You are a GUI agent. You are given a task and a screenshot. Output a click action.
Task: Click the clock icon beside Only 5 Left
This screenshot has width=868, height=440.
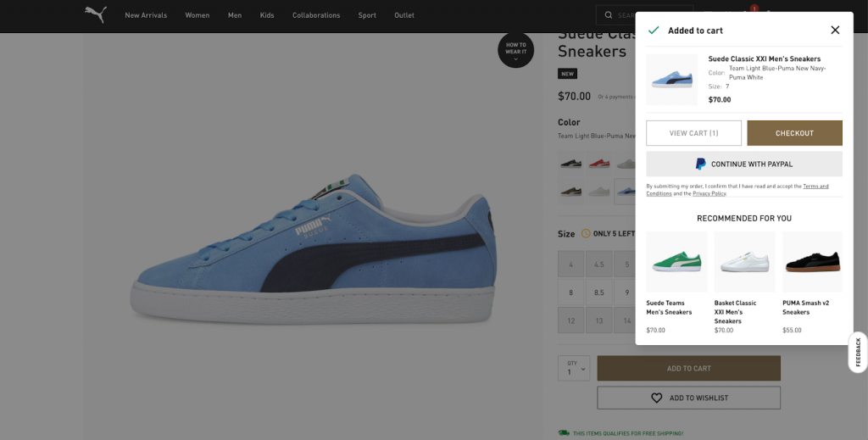click(x=586, y=233)
